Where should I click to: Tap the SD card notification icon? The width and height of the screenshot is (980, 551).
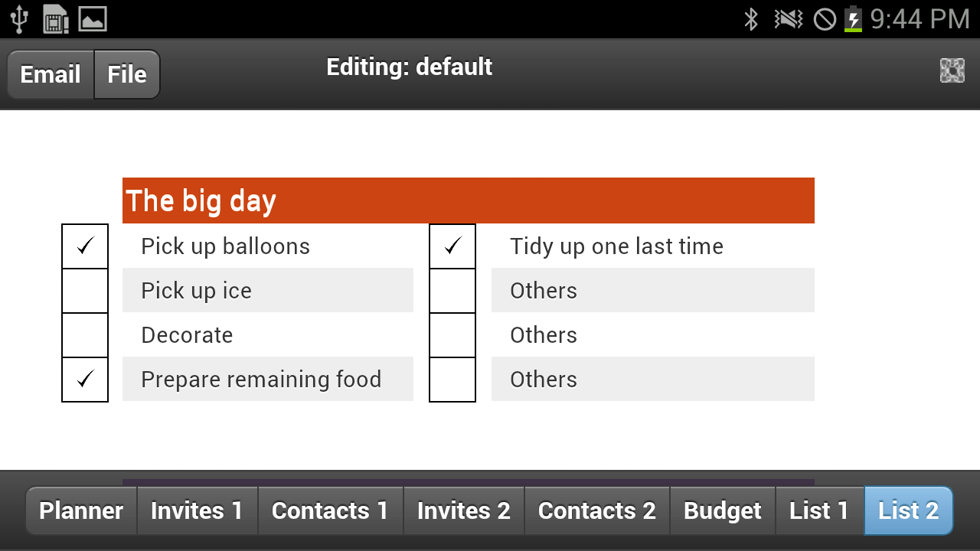pyautogui.click(x=56, y=18)
